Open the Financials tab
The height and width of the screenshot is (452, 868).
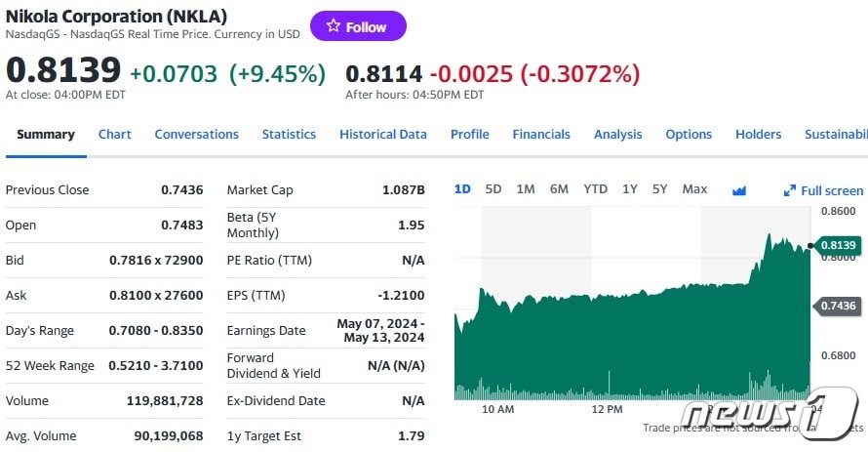click(x=541, y=135)
